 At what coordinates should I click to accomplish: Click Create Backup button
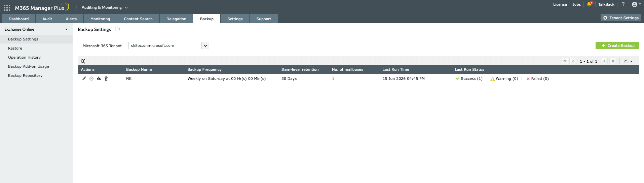tap(617, 45)
